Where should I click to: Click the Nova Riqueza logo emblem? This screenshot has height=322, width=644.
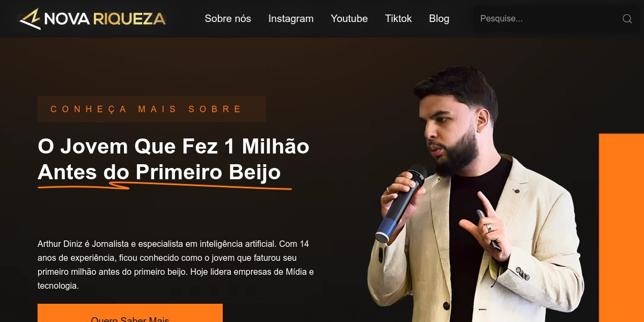(x=30, y=19)
